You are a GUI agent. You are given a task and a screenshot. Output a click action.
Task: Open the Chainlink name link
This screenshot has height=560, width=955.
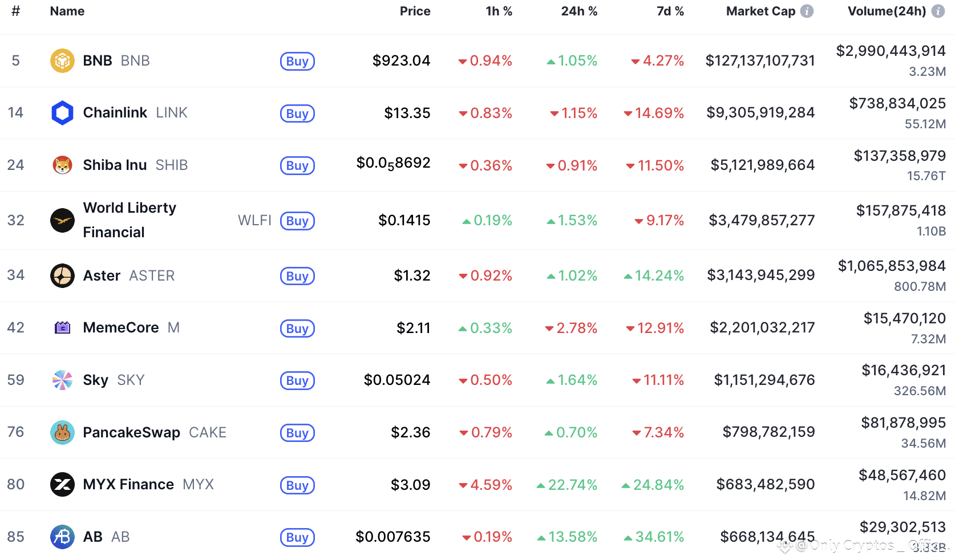[115, 113]
